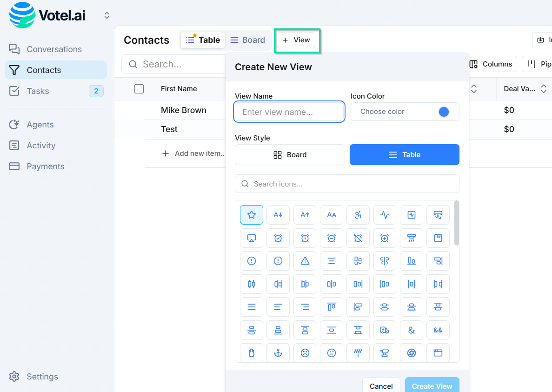
Task: Open the workspace switcher beside Votel.ai
Action: point(106,15)
